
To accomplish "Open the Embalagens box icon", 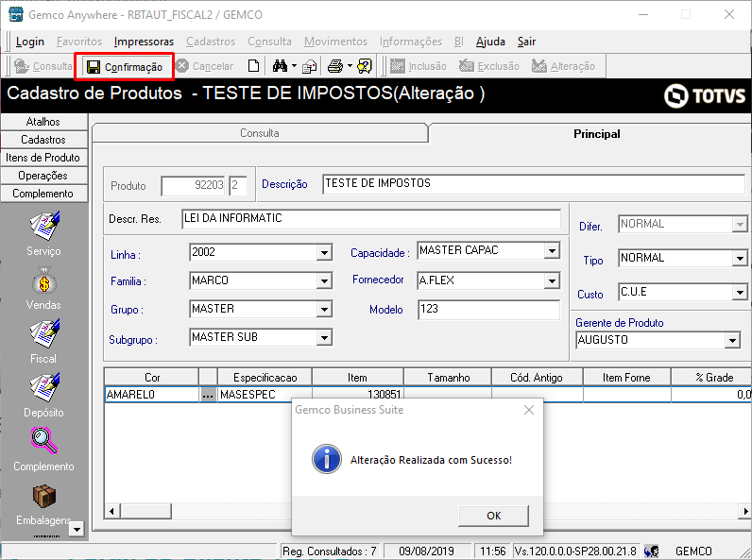I will point(44,496).
